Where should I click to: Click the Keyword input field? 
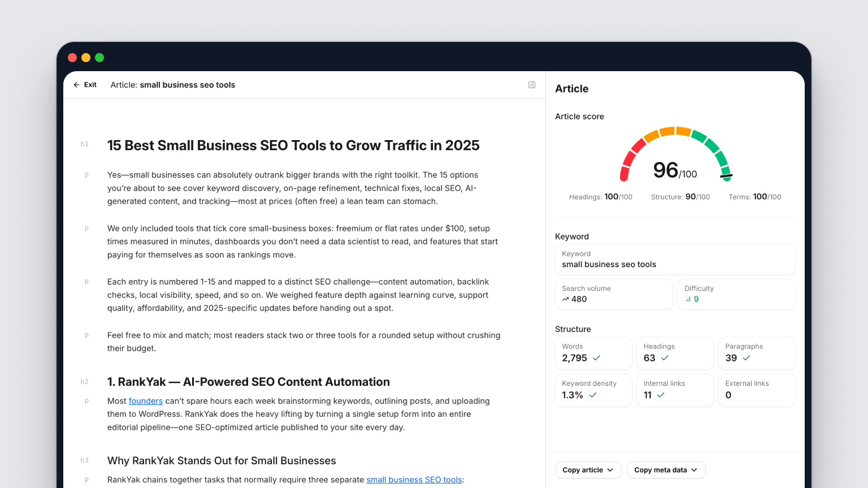point(675,260)
